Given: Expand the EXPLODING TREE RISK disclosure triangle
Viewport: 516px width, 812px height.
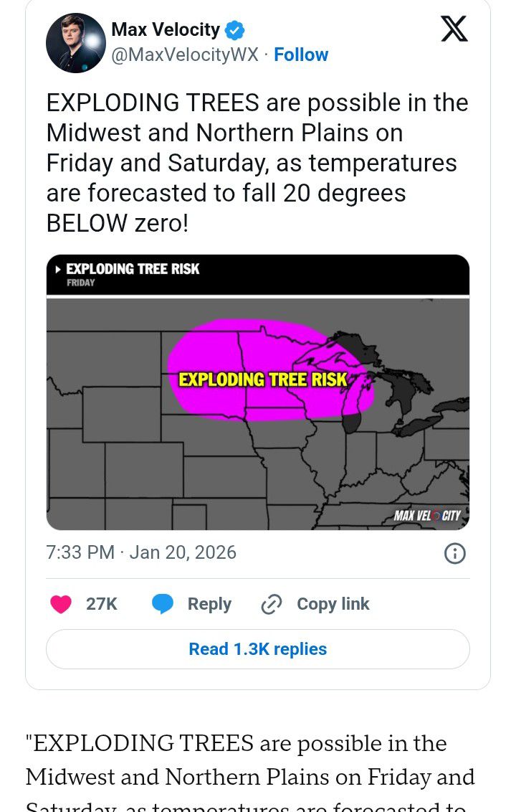Looking at the screenshot, I should point(58,270).
